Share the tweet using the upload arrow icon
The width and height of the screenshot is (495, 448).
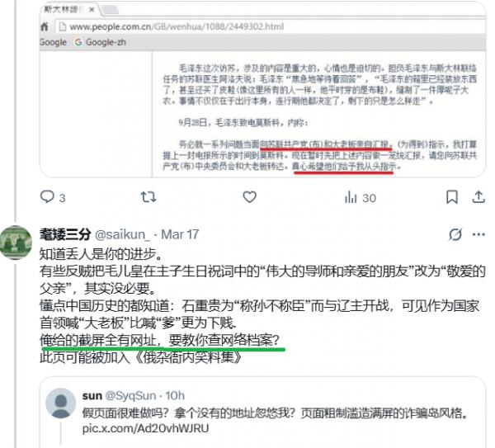point(478,197)
